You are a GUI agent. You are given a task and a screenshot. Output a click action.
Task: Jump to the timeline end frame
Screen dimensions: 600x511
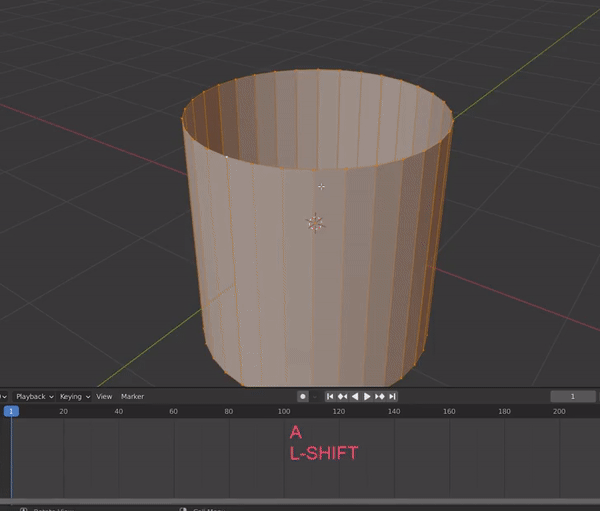pyautogui.click(x=392, y=397)
